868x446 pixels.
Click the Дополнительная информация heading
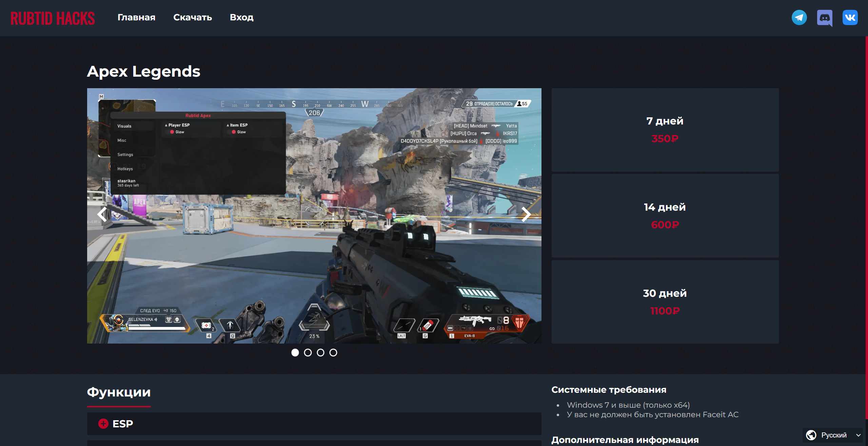click(625, 440)
